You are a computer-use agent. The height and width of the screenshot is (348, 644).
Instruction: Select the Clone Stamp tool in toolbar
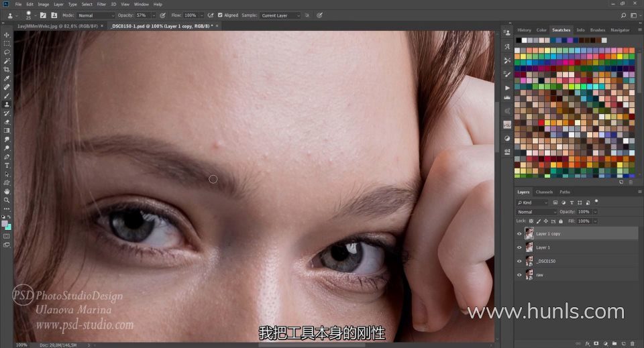(x=7, y=105)
